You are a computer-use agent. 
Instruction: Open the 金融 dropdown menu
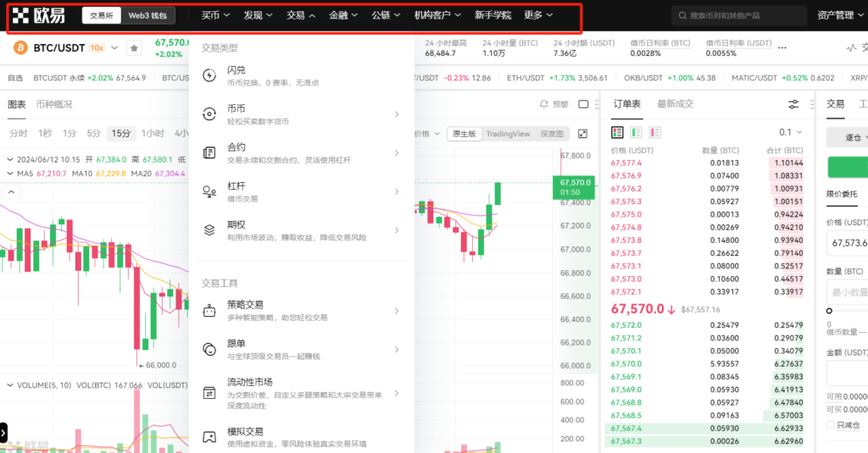point(343,15)
